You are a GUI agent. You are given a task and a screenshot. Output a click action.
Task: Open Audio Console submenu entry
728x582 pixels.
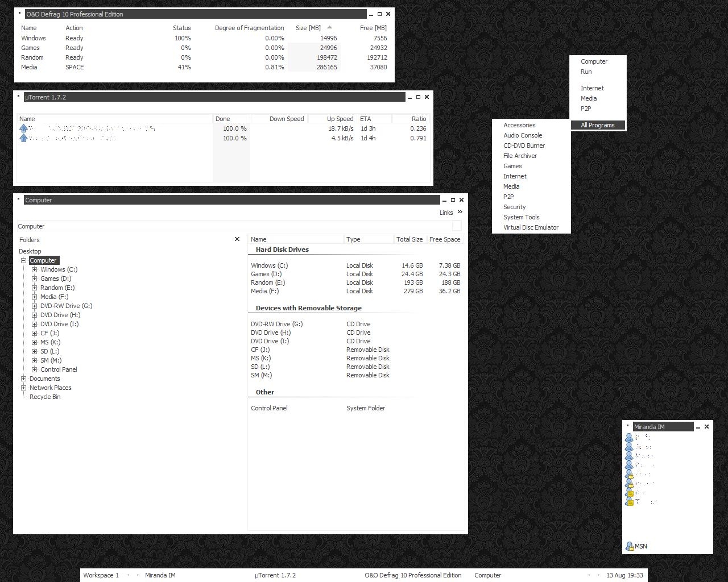pos(523,135)
